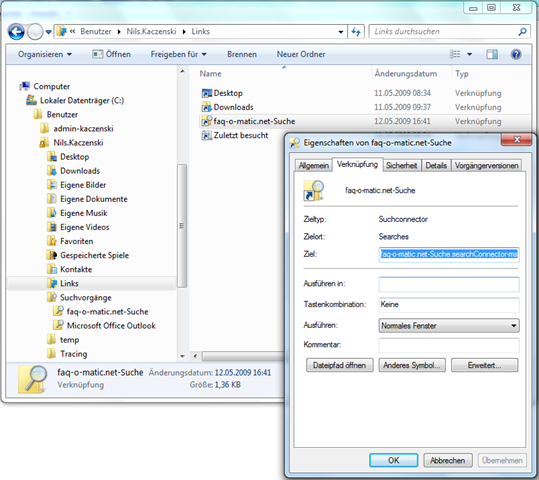Select Kontakte in navigation tree
This screenshot has width=539, height=480.
[70, 270]
